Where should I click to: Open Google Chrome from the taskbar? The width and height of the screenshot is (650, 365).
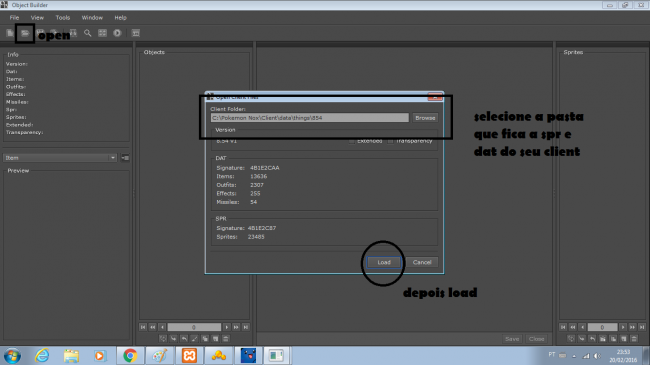[130, 355]
